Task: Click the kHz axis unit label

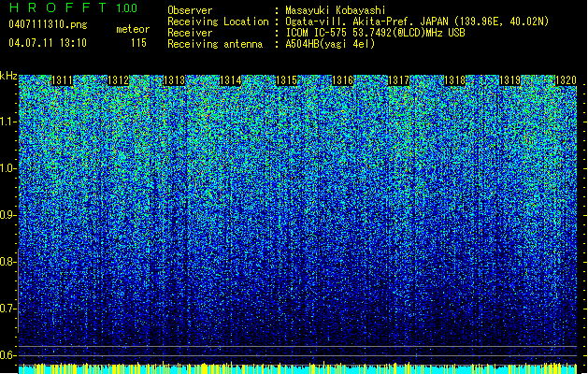Action: (x=8, y=76)
